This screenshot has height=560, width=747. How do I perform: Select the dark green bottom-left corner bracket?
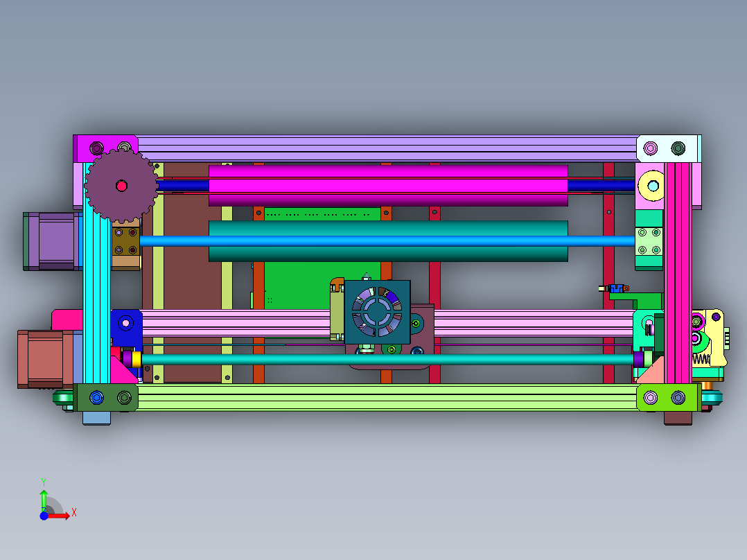click(107, 398)
